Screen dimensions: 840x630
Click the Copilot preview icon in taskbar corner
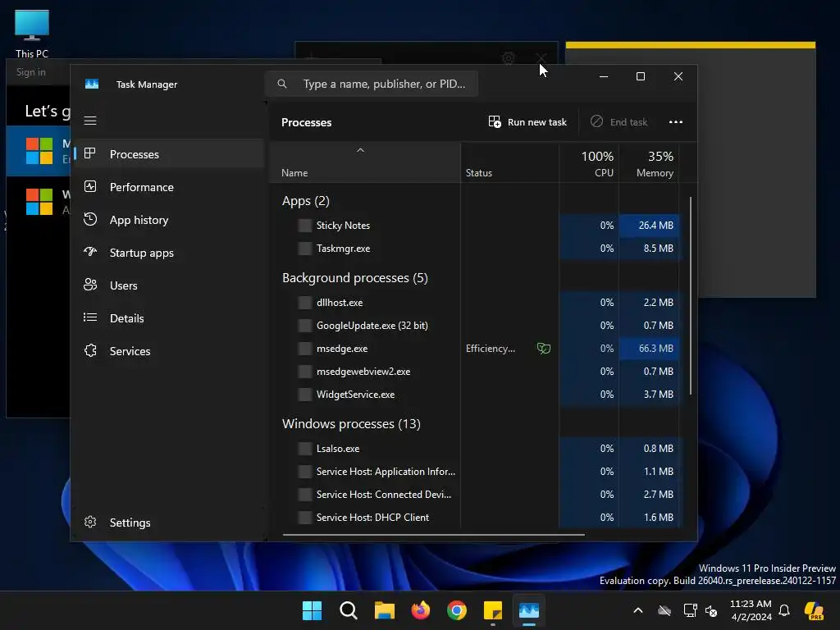click(814, 610)
